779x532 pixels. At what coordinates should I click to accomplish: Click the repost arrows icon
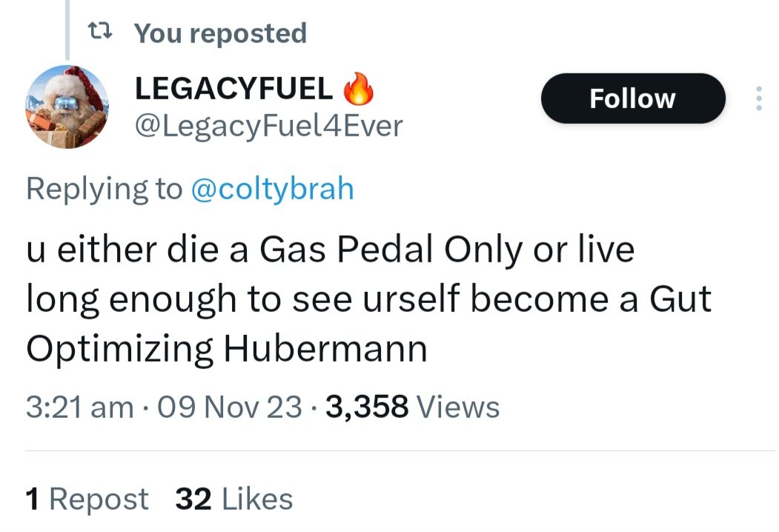coord(100,33)
